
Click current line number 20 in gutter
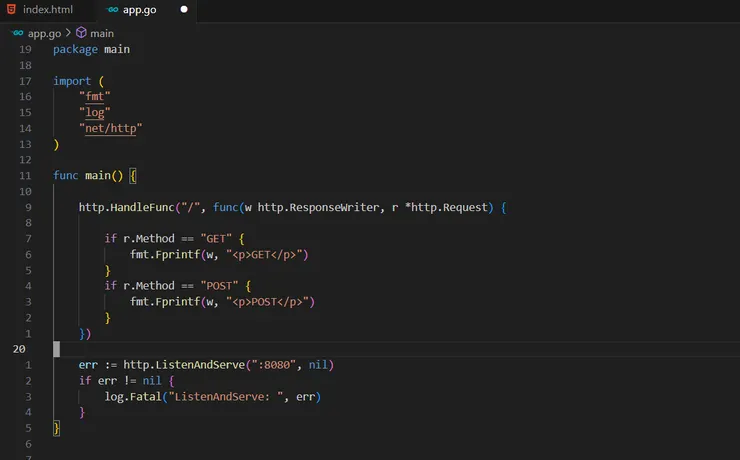tap(20, 349)
